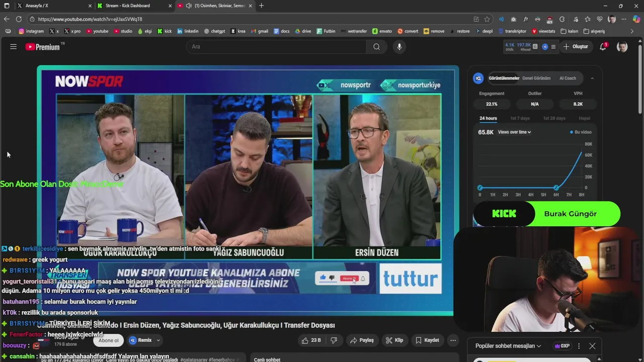Open the drive bookmark

click(x=303, y=31)
